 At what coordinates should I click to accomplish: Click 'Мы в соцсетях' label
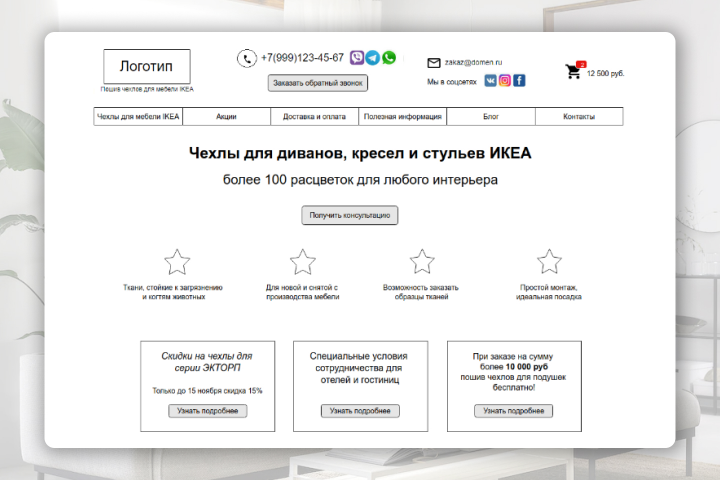point(452,82)
